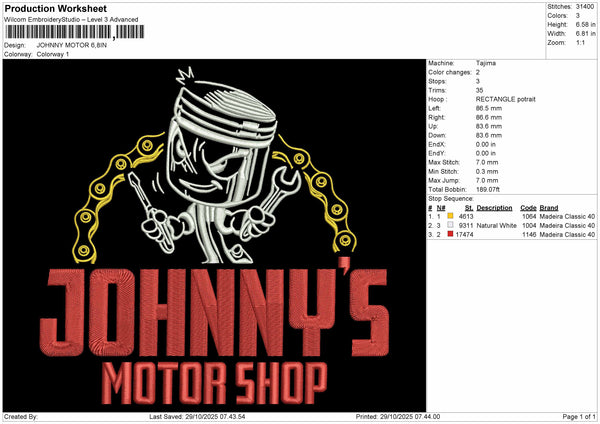600x424 pixels.
Task: Click stitch count '17474' in stop 3
Action: click(x=465, y=234)
